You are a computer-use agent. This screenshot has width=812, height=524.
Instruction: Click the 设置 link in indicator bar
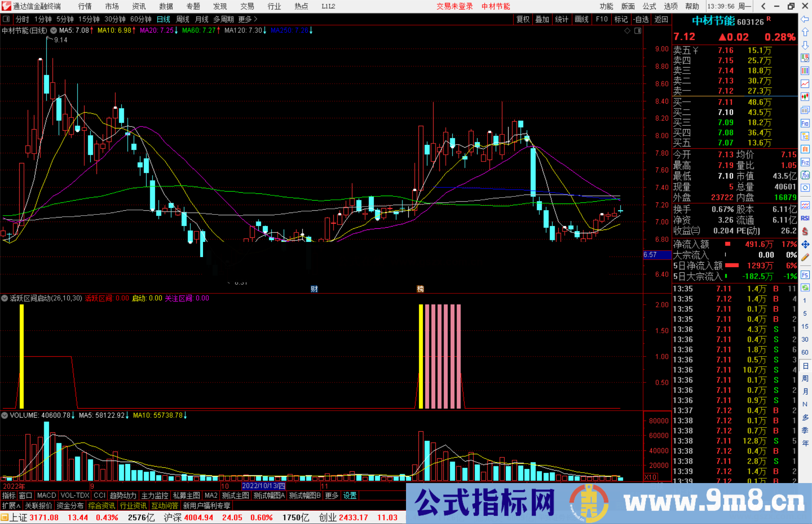coord(350,495)
